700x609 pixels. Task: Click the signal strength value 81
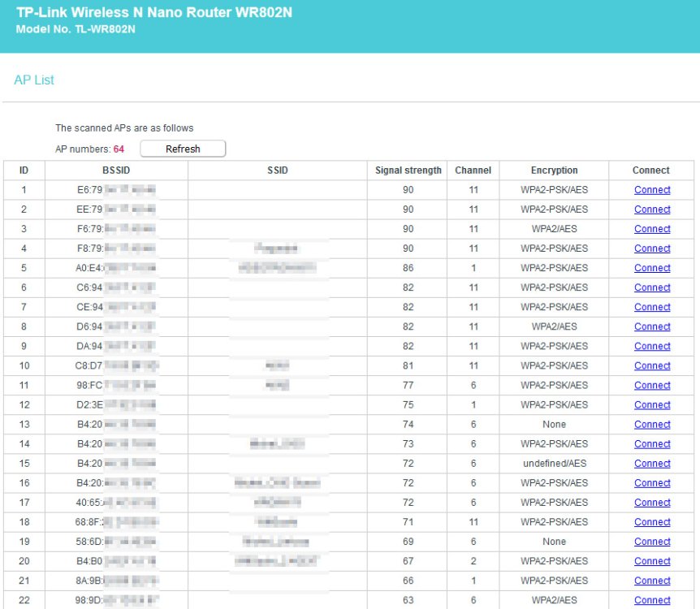408,365
